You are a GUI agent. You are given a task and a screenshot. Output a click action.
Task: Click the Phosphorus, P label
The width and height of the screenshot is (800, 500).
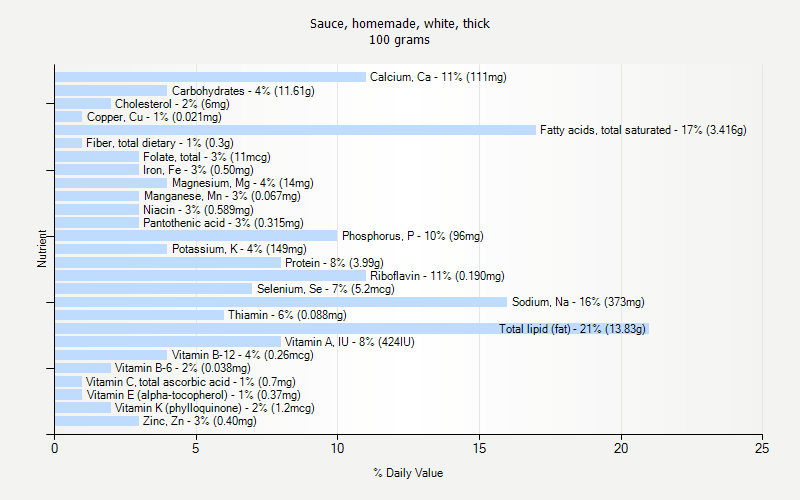tap(412, 236)
